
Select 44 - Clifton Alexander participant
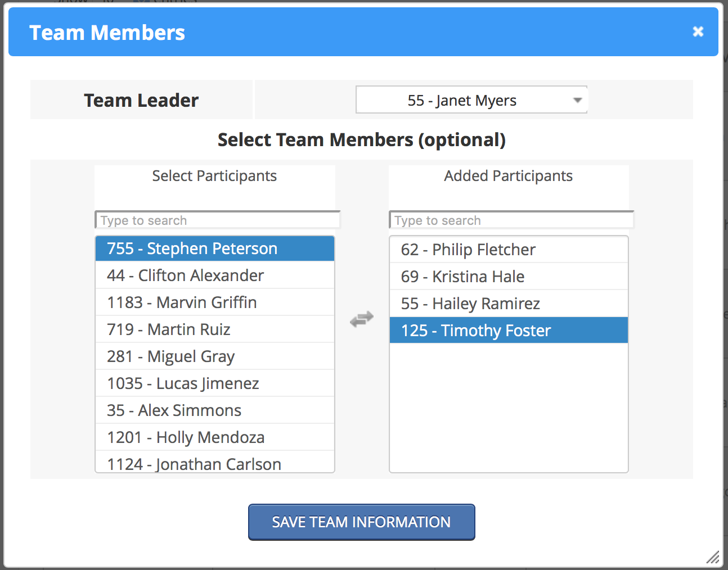pyautogui.click(x=215, y=275)
